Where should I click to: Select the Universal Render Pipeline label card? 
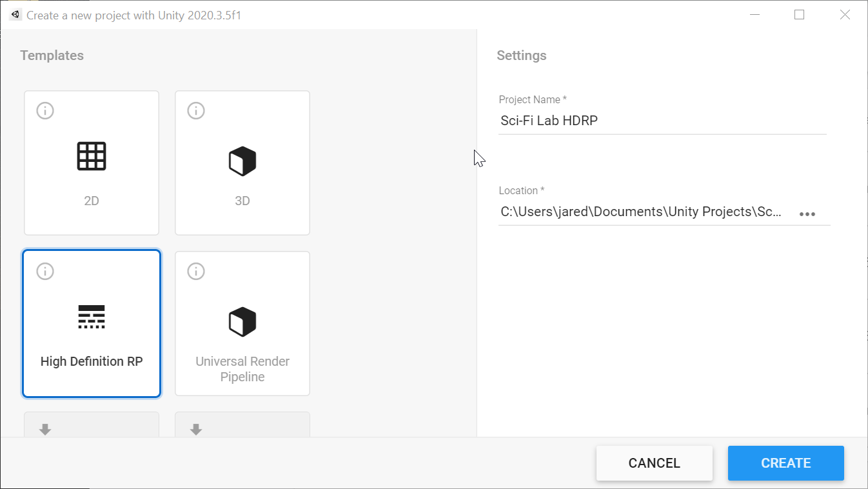[242, 323]
